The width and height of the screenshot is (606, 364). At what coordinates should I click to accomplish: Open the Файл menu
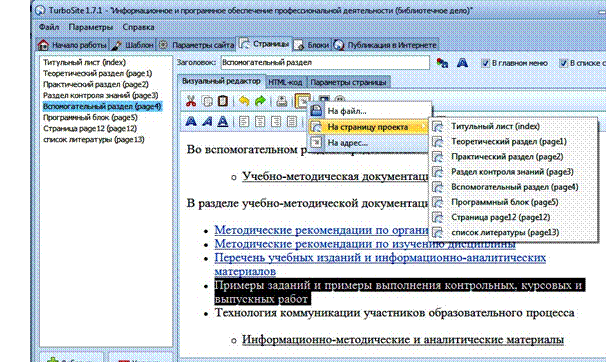(x=49, y=27)
